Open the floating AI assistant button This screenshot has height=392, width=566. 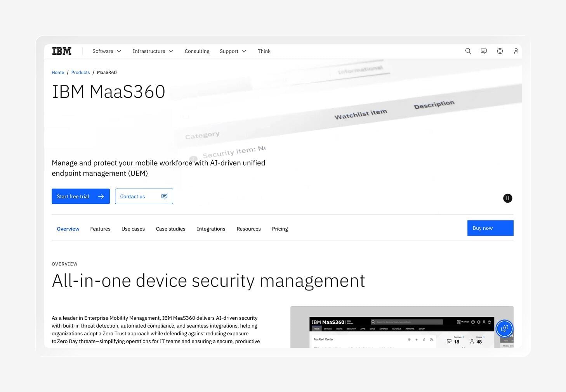[x=504, y=328]
